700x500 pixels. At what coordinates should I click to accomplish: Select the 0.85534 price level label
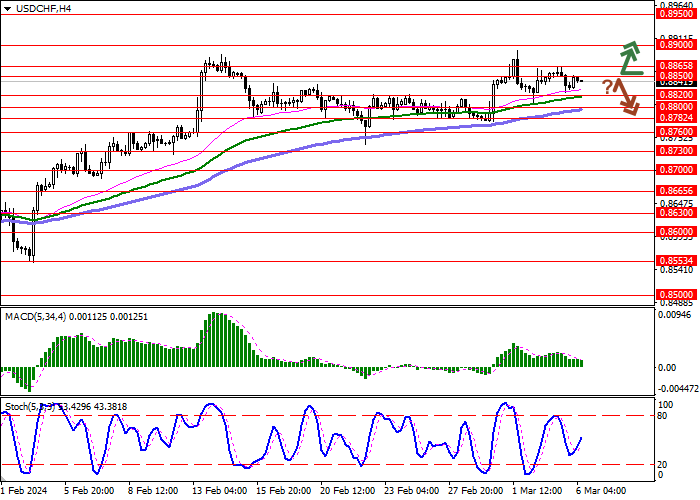click(676, 261)
